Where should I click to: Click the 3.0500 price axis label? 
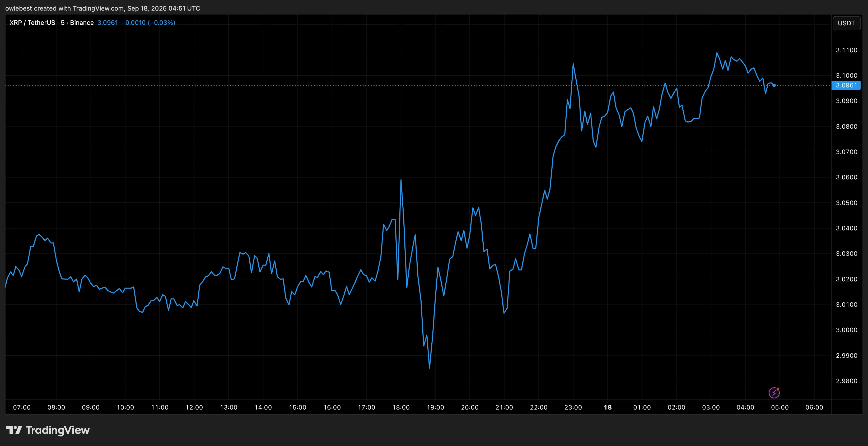[846, 203]
